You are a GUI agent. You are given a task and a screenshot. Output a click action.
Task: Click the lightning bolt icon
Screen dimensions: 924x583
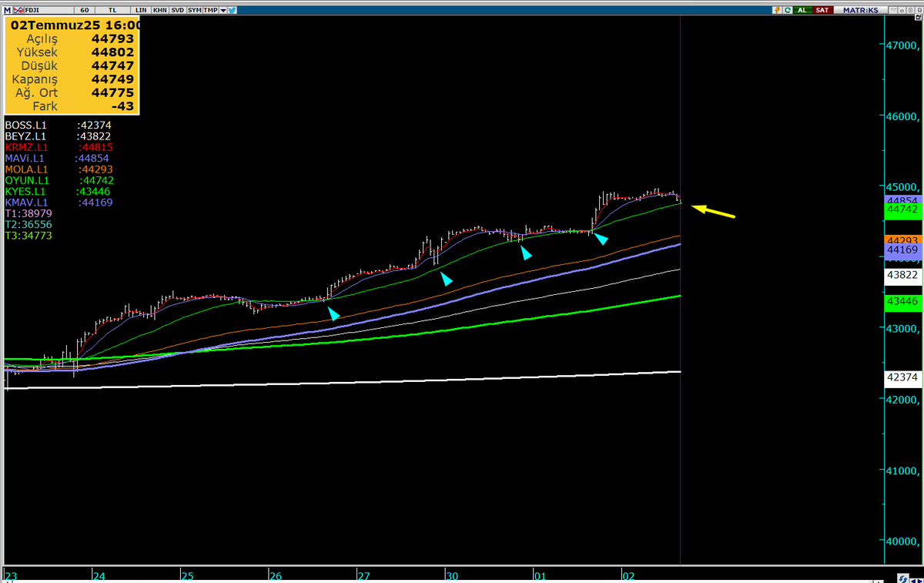point(778,10)
